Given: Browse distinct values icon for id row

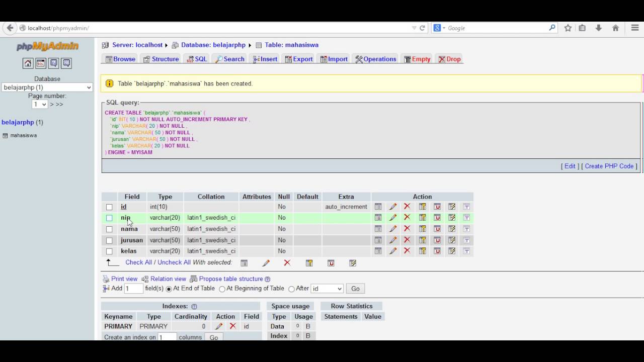Looking at the screenshot, I should (378, 207).
